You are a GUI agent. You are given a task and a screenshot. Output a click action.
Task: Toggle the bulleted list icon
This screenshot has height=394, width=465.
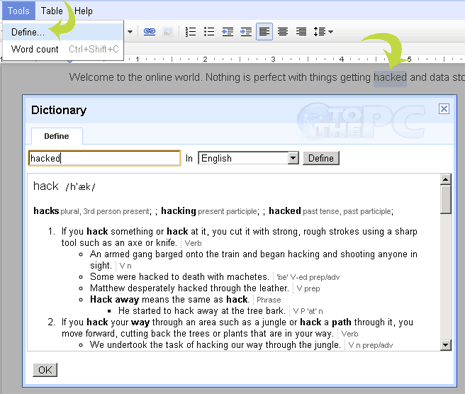[x=209, y=32]
